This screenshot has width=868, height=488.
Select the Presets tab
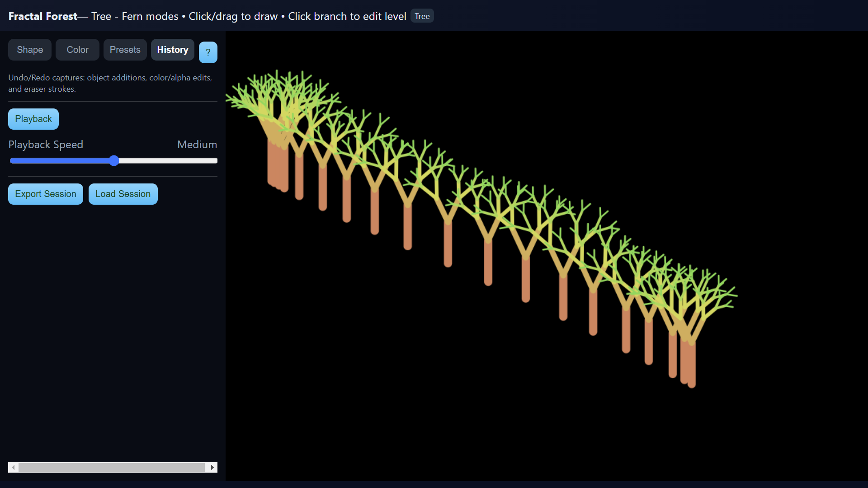(x=125, y=50)
